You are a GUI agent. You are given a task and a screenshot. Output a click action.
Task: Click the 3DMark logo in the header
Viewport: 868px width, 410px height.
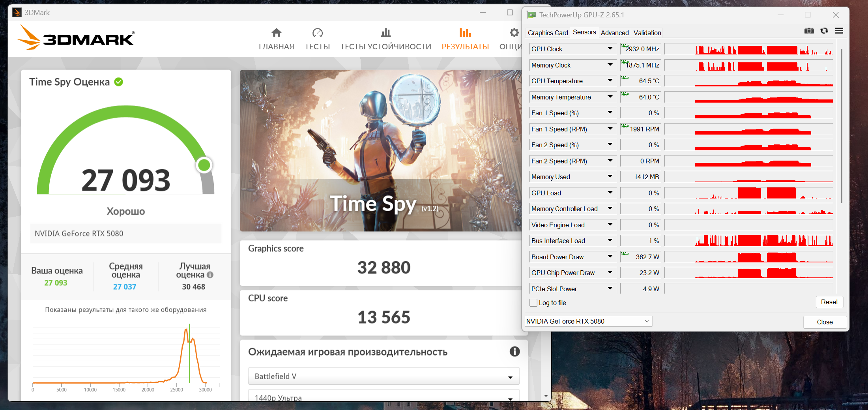pos(76,38)
